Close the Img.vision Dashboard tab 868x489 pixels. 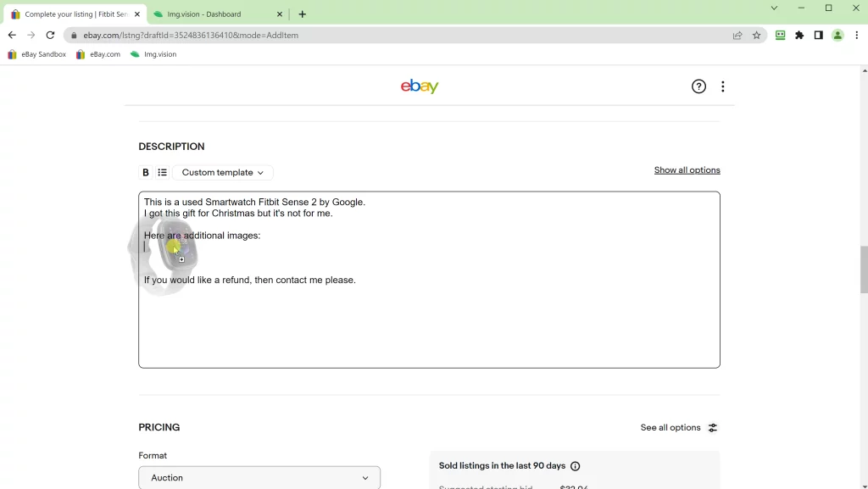(x=280, y=14)
